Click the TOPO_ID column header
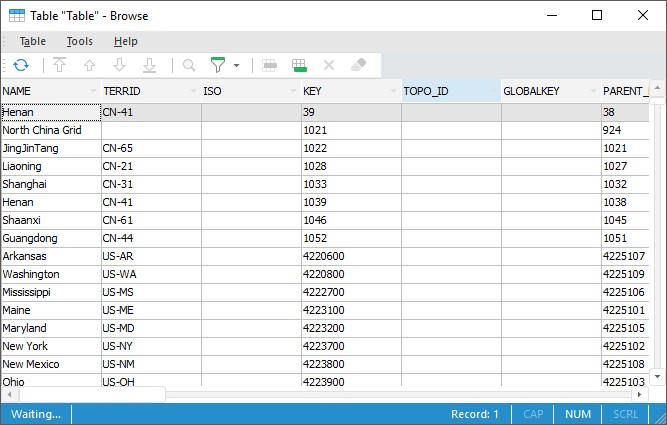This screenshot has height=425, width=667. [x=445, y=91]
